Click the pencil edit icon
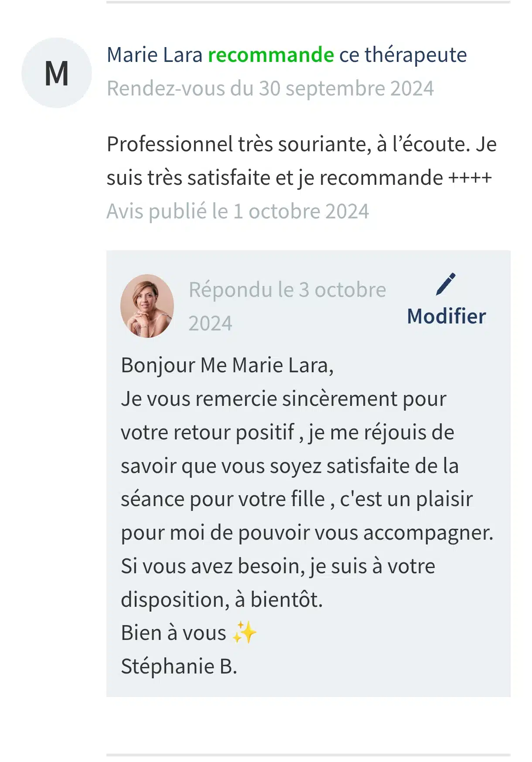 click(x=446, y=284)
